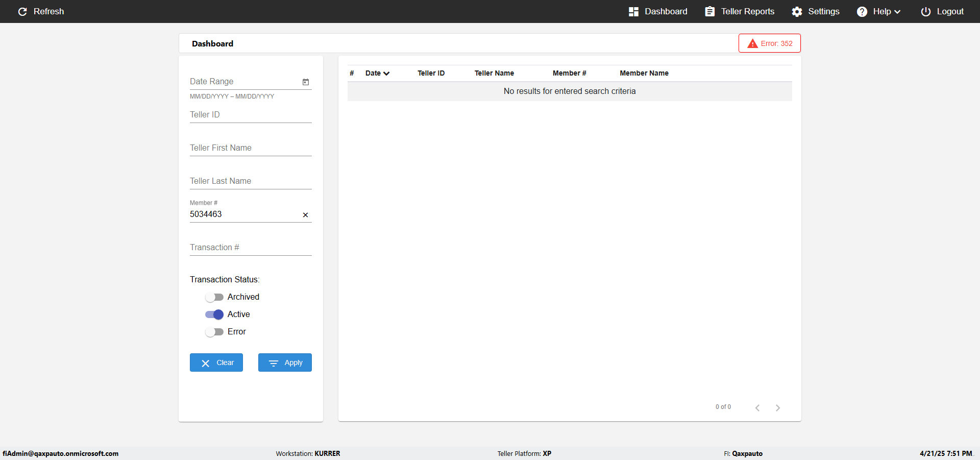Viewport: 980px width, 460px height.
Task: Click the FI: Qaxpauto status text
Action: pyautogui.click(x=743, y=453)
